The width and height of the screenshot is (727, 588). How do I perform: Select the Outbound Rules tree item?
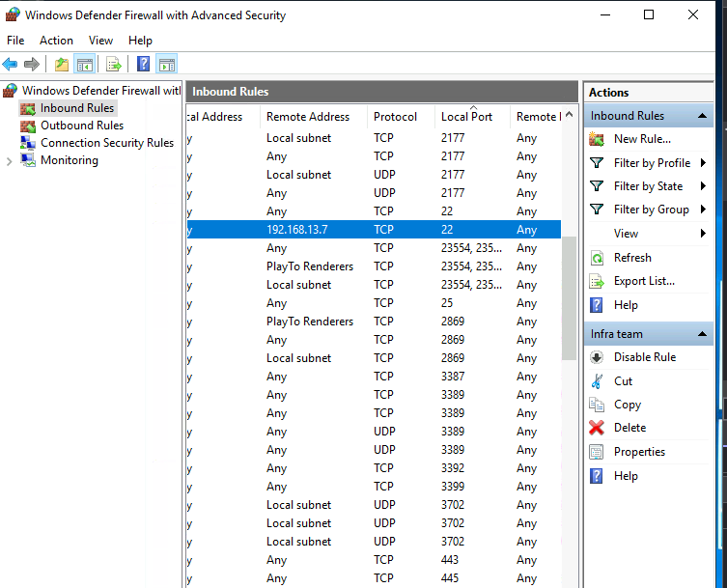[x=82, y=126]
